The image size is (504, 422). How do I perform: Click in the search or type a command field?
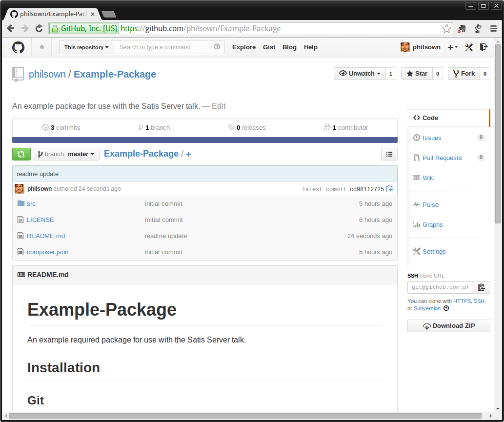tap(164, 47)
